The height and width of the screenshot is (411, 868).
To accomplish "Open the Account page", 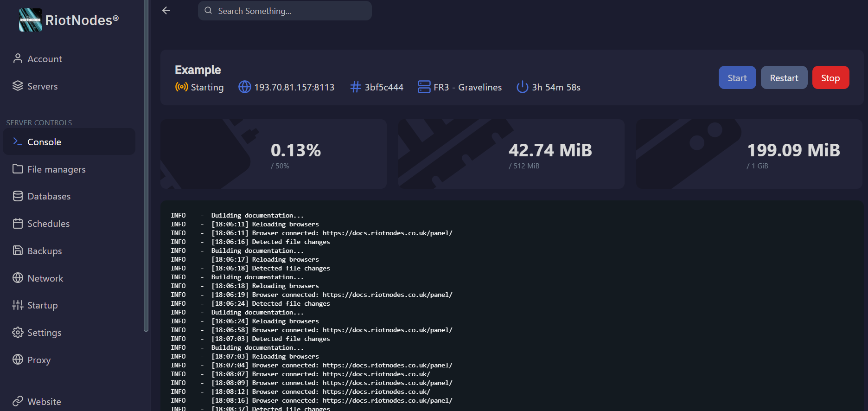I will [x=45, y=59].
